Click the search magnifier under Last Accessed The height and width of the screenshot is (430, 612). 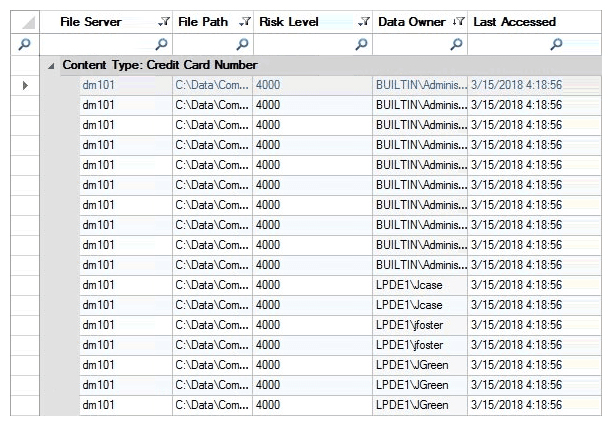pyautogui.click(x=557, y=44)
